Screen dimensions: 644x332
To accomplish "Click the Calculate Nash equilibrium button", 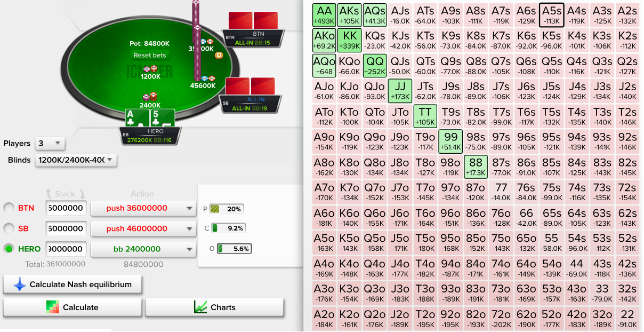I will 73,285.
